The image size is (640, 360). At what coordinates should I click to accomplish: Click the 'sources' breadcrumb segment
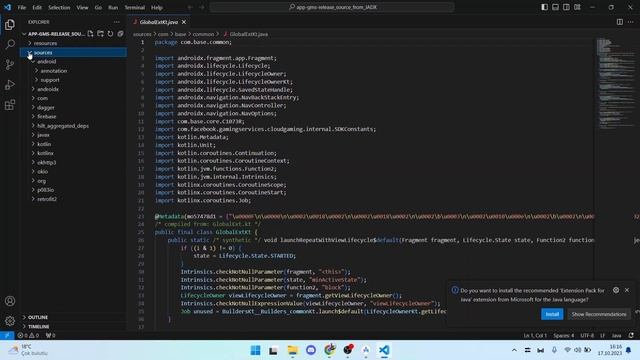tap(142, 34)
